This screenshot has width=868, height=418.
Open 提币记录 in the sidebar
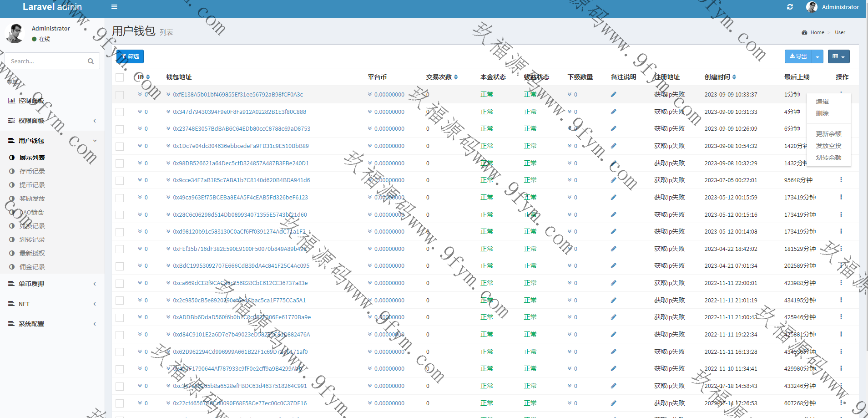point(32,185)
